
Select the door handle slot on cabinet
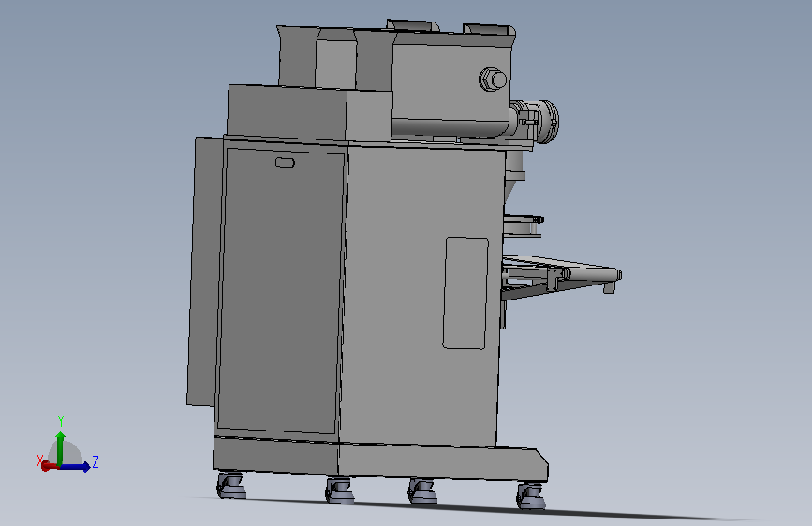tap(285, 163)
